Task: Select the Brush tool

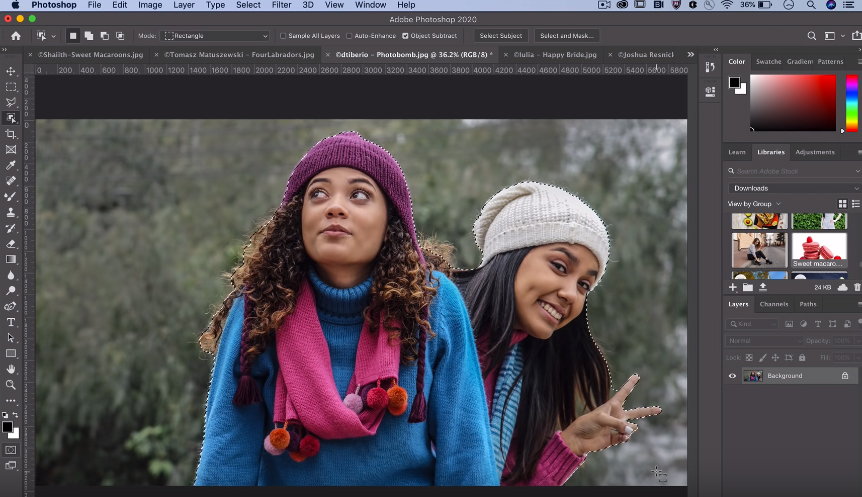Action: click(x=11, y=196)
